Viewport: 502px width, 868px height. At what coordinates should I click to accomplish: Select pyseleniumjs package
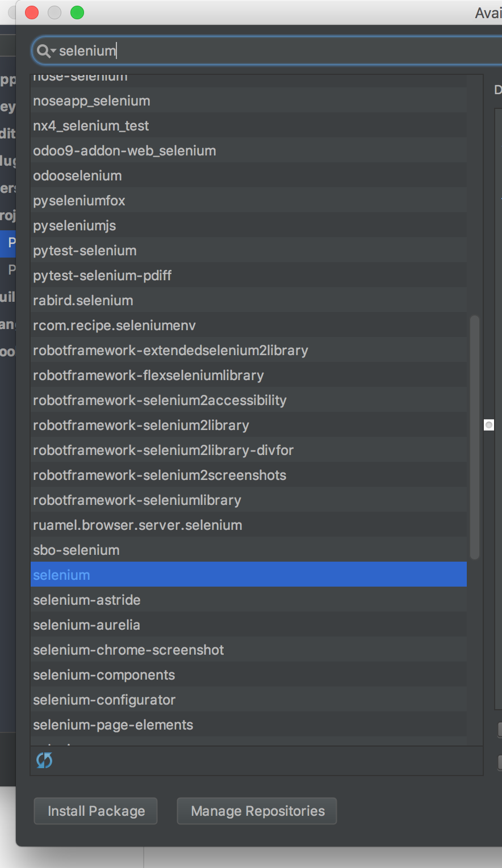[x=249, y=226]
